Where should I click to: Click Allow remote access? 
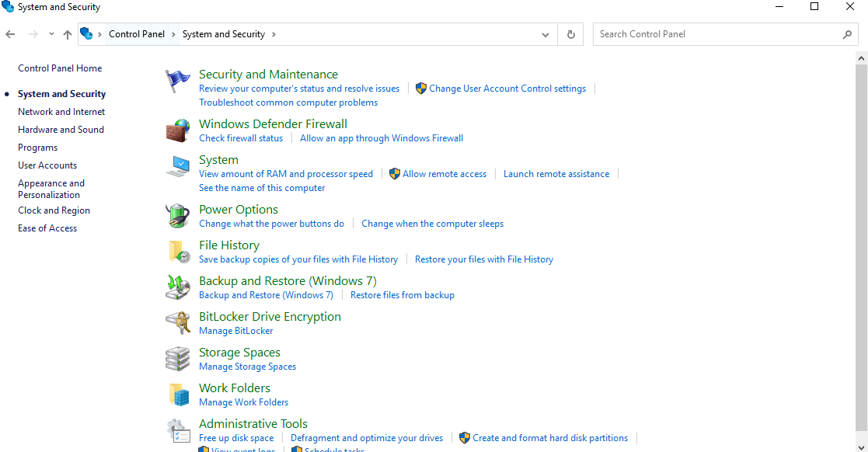444,174
